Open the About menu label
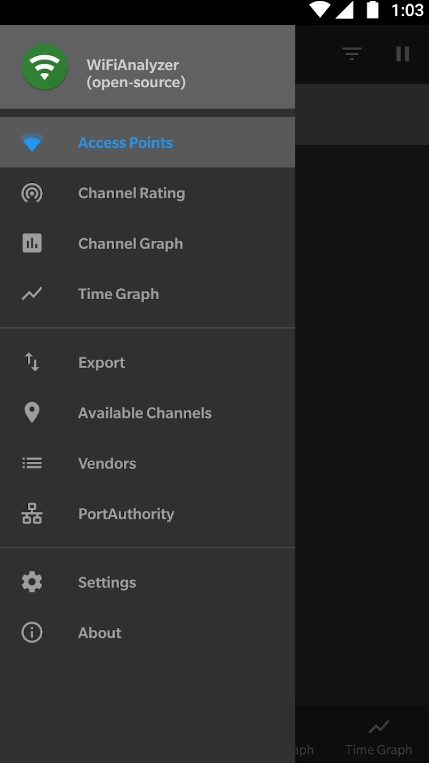 tap(100, 633)
